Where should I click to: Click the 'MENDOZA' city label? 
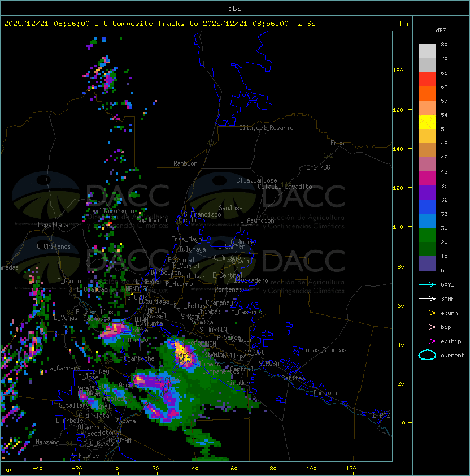(x=137, y=289)
